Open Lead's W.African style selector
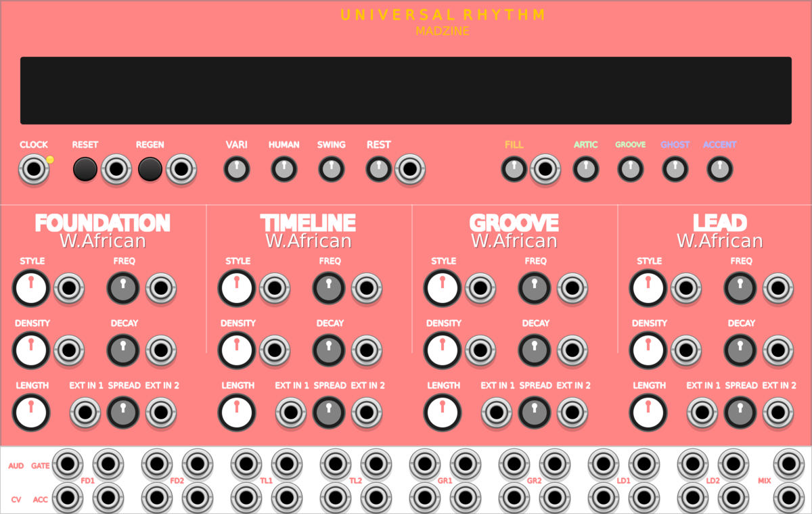Screen dimensions: 812x514 (x=719, y=240)
